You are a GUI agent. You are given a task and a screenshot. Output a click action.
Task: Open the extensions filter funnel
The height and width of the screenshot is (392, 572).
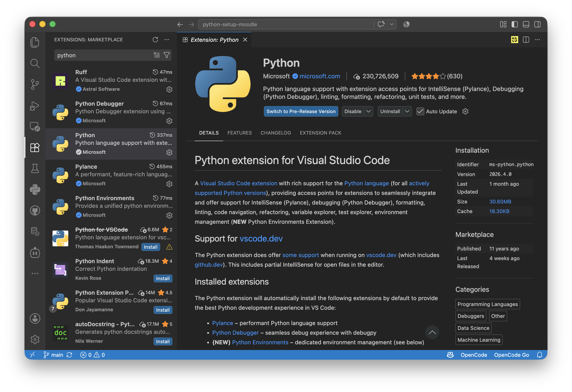[167, 55]
